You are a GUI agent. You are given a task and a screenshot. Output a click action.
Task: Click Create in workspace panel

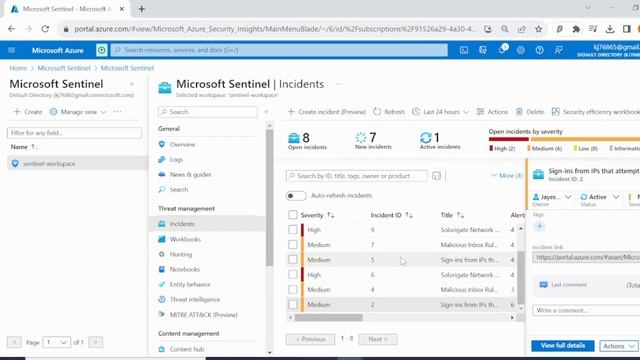[28, 111]
